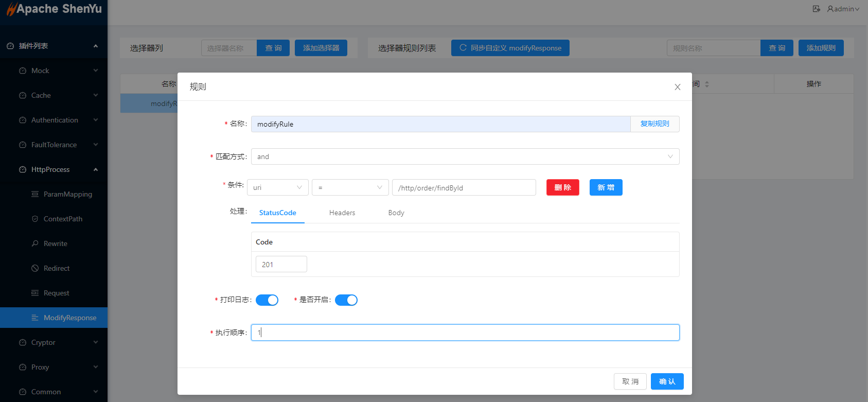
Task: Toggle the print log switch off
Action: click(x=267, y=300)
